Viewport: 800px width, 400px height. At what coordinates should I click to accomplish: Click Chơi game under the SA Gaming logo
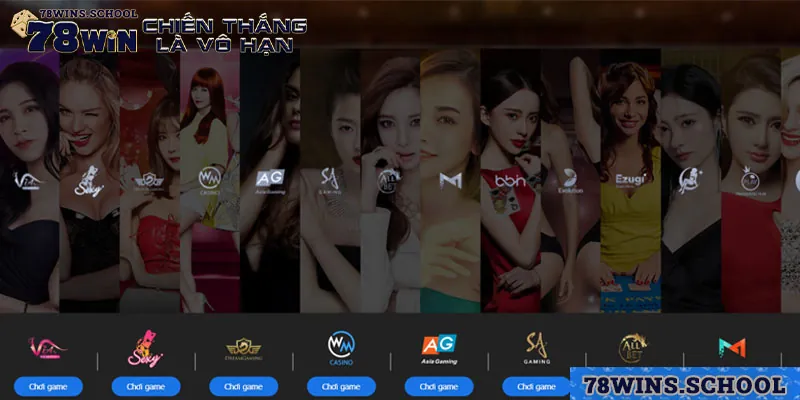[537, 386]
